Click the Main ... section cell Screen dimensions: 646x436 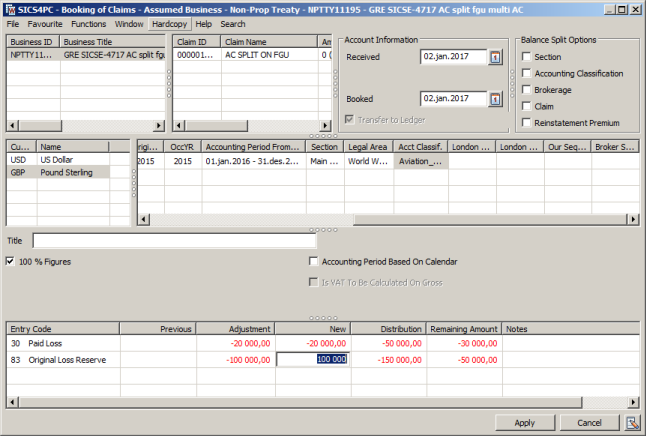coord(325,161)
